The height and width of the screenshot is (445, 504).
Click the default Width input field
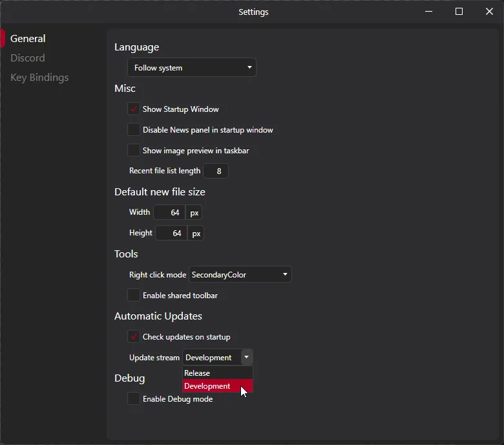[169, 213]
